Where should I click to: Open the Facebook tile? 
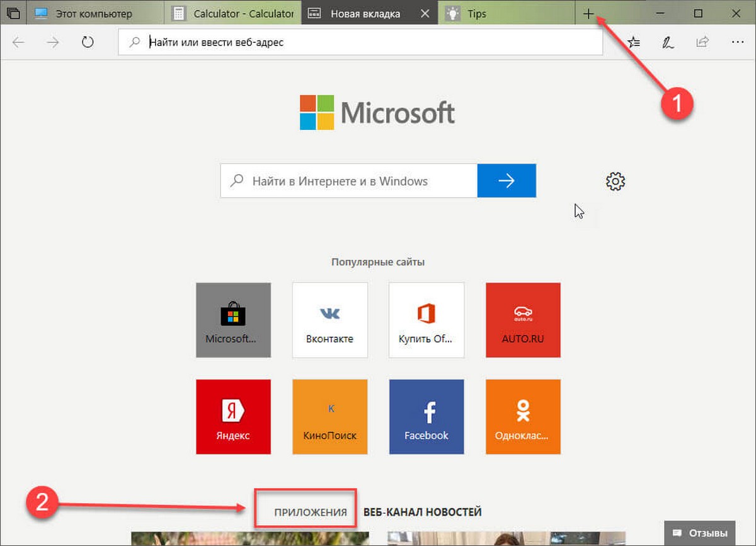coord(427,417)
